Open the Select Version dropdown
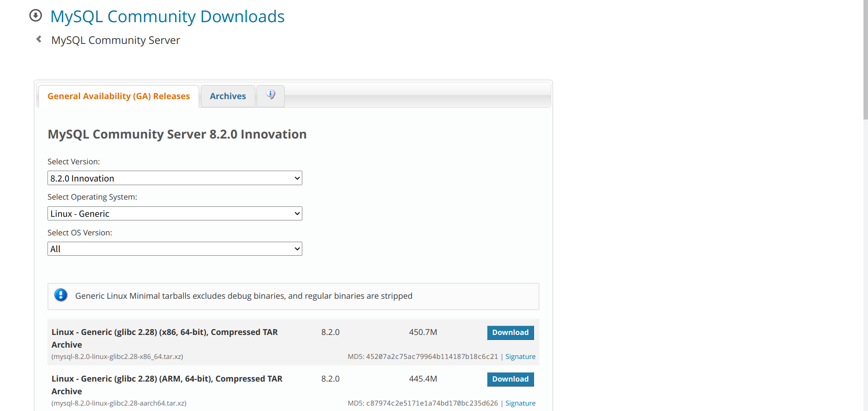The height and width of the screenshot is (411, 868). coord(175,178)
